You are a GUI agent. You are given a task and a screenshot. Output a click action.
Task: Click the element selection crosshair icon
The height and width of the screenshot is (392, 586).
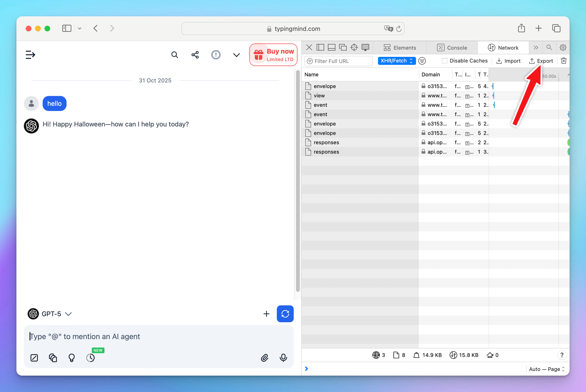coord(354,47)
